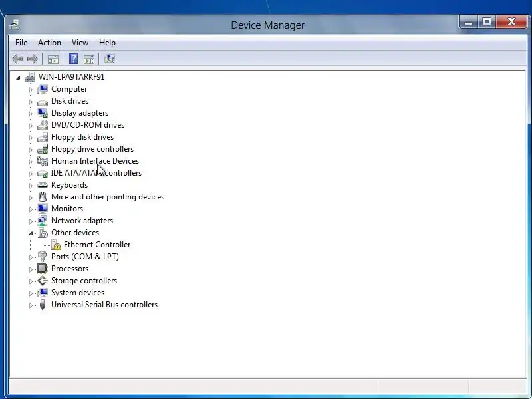Select Mice and other pointing devices label
This screenshot has width=532, height=399.
108,197
